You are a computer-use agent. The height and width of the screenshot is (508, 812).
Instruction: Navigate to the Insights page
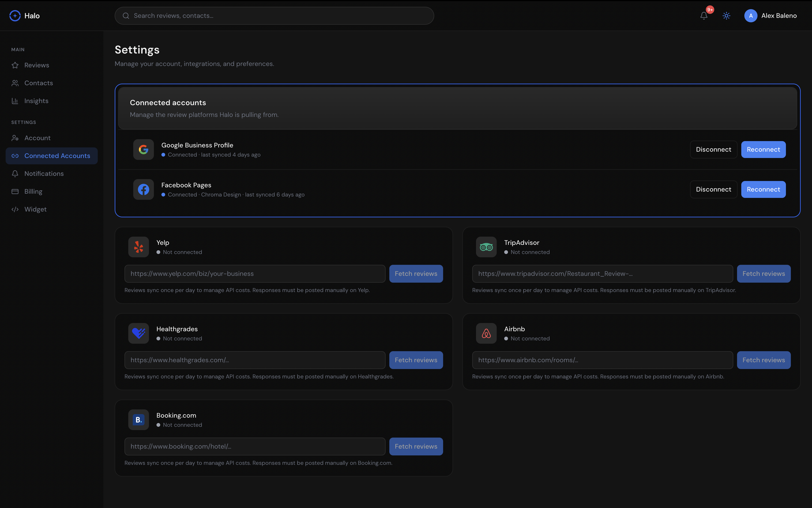click(x=36, y=100)
